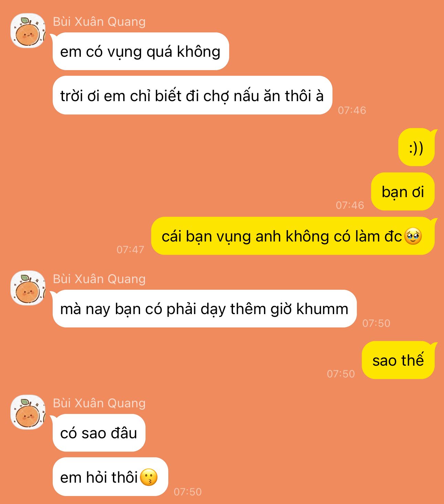Open the sender name above "mà nay bạn"

[x=99, y=279]
